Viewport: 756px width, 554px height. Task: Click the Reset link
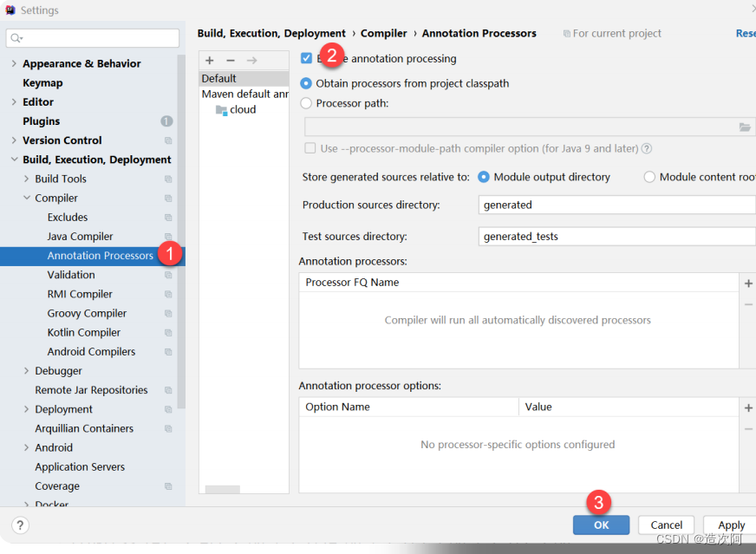click(746, 33)
